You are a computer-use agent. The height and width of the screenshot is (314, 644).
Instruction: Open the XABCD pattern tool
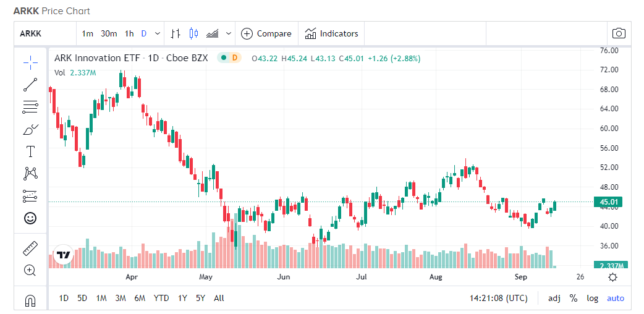(x=30, y=174)
